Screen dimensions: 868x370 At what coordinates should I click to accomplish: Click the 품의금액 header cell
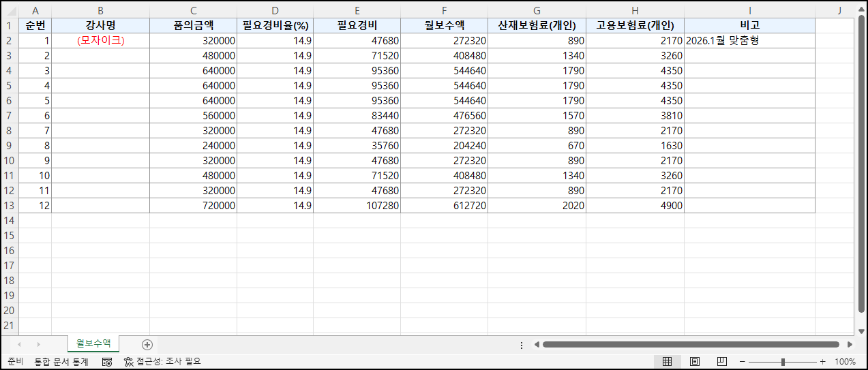coord(193,25)
